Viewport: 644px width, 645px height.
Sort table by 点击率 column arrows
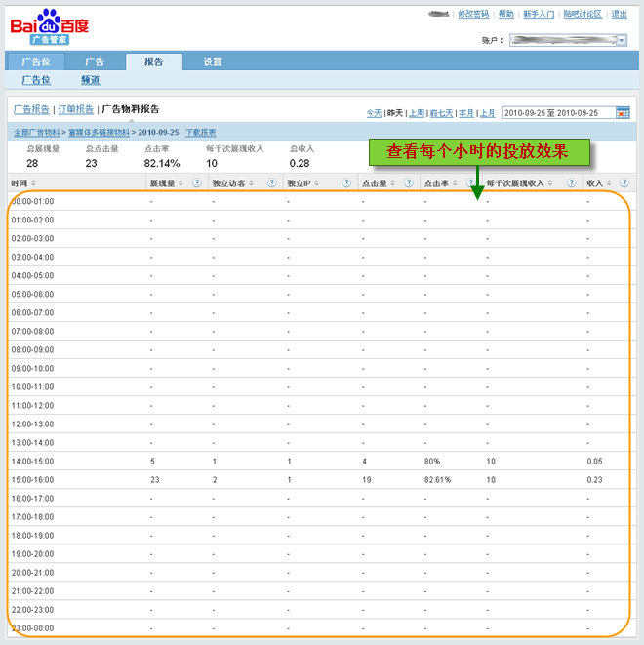pos(455,183)
